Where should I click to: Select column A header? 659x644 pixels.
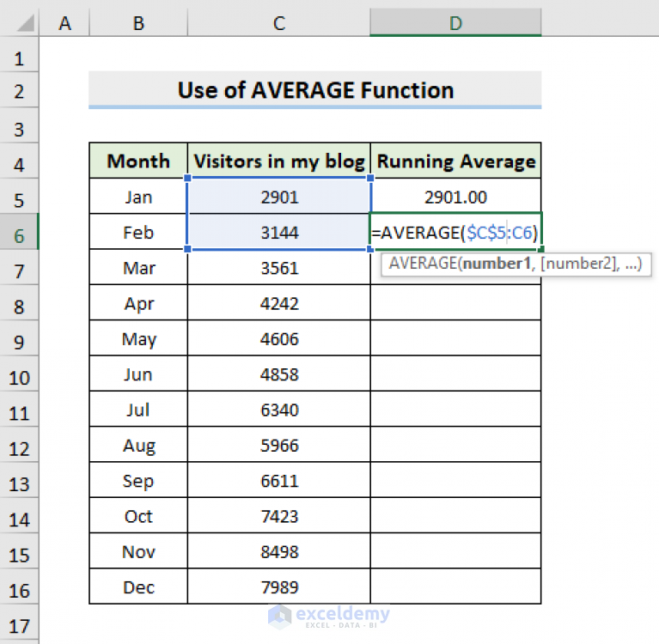(64, 22)
